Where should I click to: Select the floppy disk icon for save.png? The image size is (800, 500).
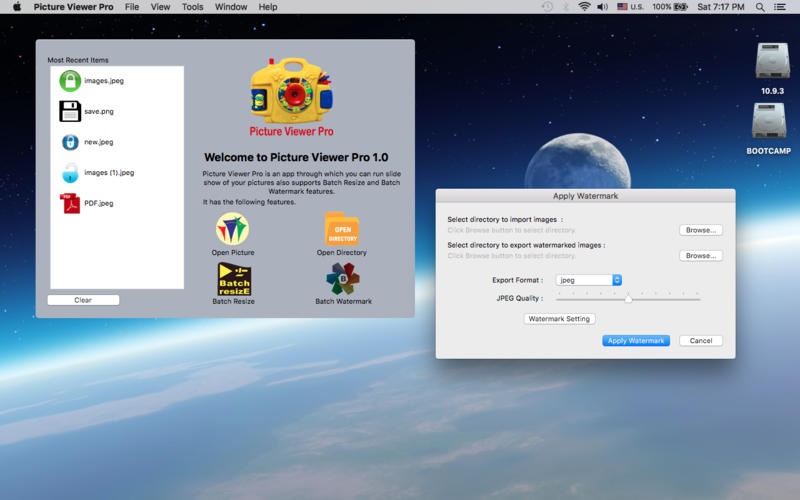pos(70,111)
